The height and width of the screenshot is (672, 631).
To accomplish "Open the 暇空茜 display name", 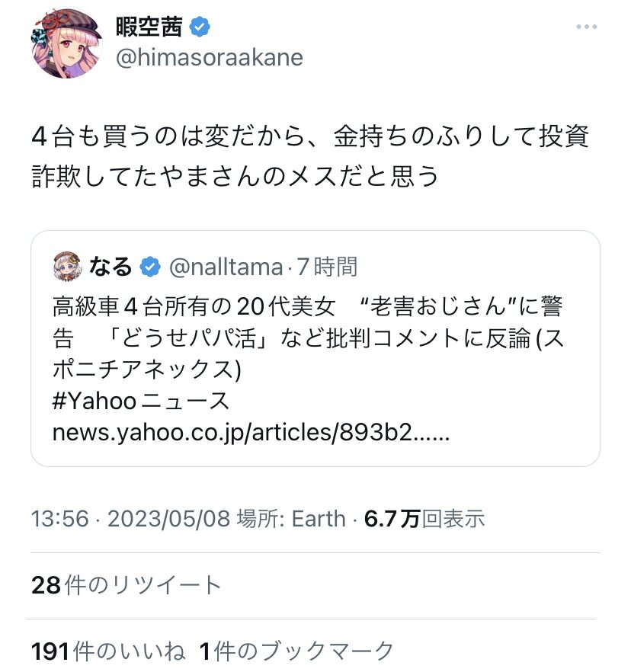I will pos(148,28).
